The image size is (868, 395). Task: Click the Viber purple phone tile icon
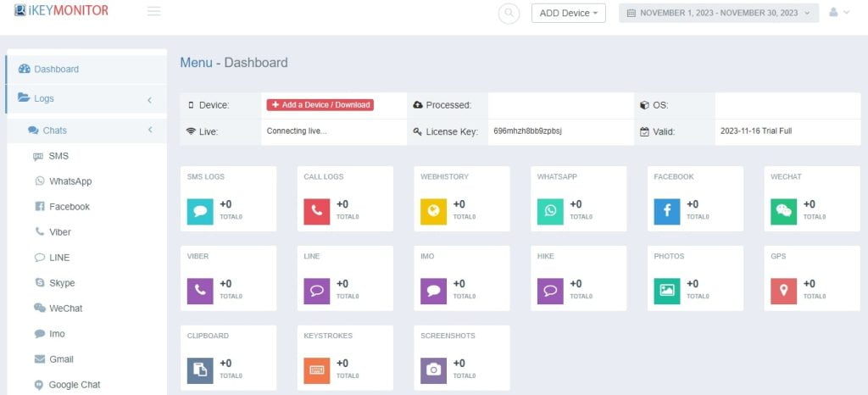click(x=200, y=291)
